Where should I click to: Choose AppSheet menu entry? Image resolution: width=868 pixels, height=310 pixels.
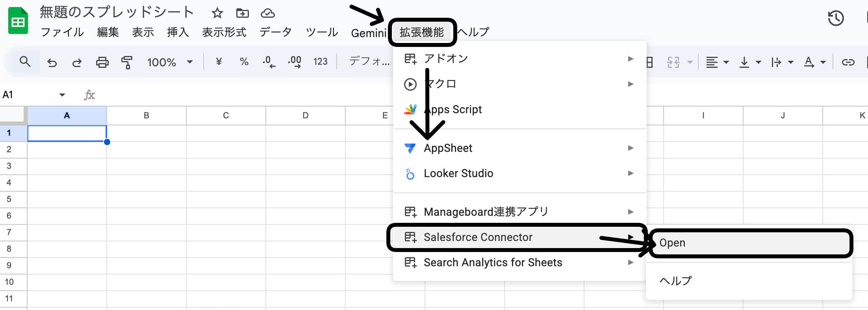coord(520,148)
